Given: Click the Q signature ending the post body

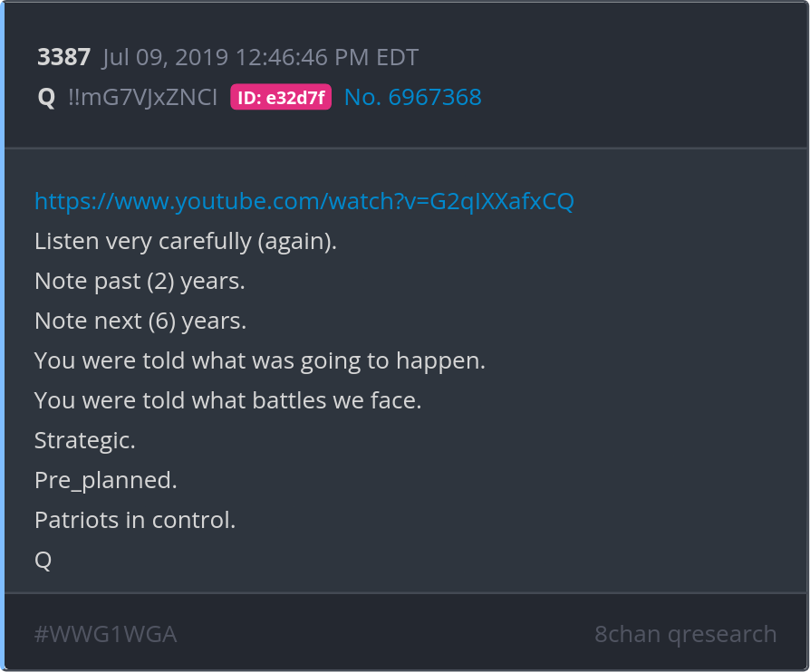Looking at the screenshot, I should pos(43,561).
